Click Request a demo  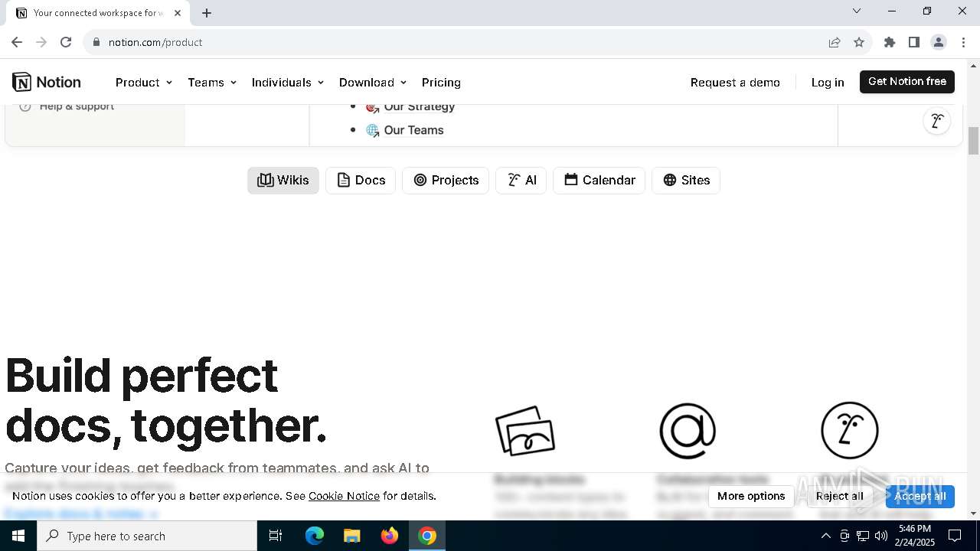(735, 82)
